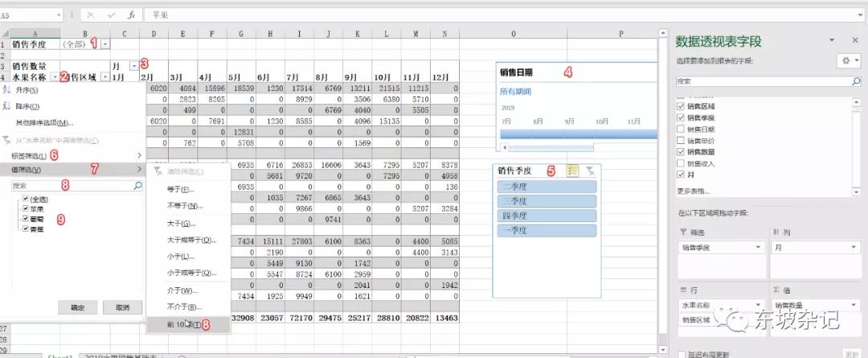Screen dimensions: 868x358
Task: Choose 前 10 项 in the value filter submenu
Action: 188,325
